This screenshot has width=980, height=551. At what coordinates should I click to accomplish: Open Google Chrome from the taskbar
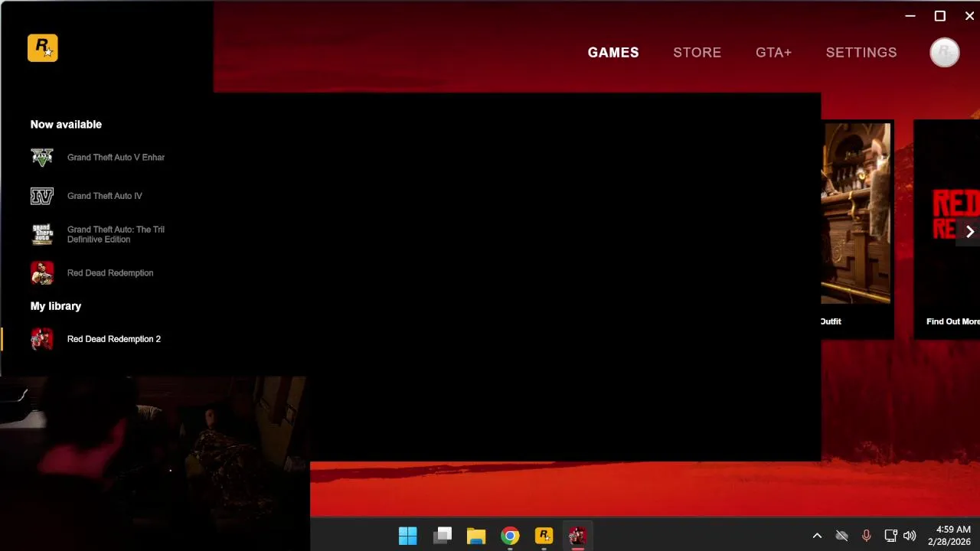510,536
